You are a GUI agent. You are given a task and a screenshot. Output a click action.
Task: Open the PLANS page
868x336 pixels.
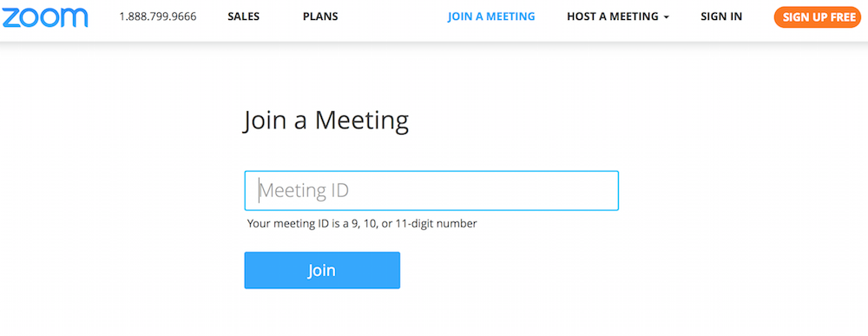pyautogui.click(x=320, y=16)
